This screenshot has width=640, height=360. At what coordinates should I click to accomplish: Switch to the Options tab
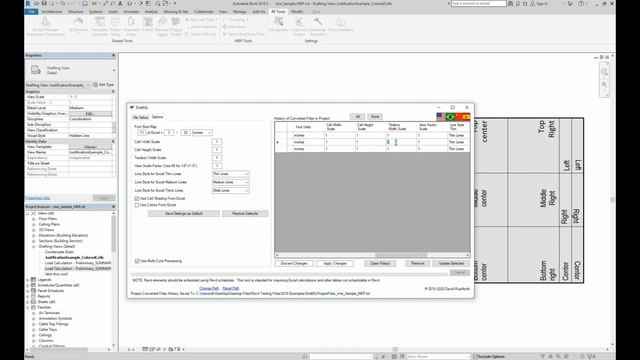[158, 117]
